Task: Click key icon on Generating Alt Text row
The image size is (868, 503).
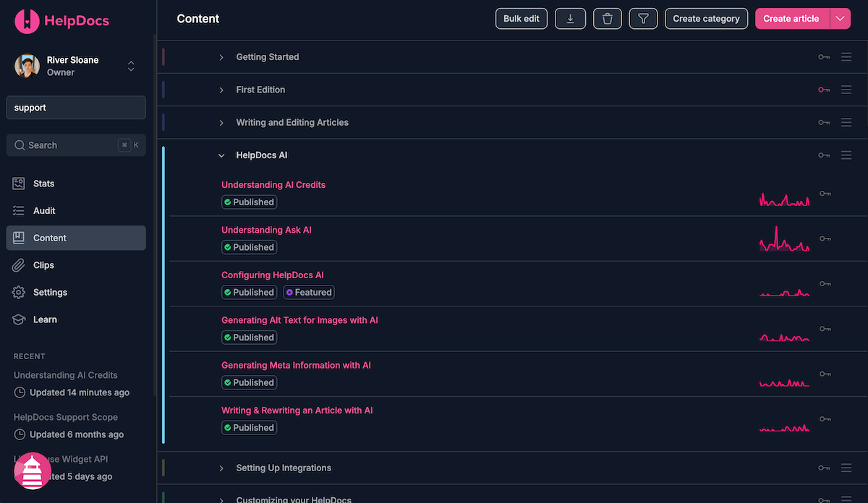Action: point(825,329)
